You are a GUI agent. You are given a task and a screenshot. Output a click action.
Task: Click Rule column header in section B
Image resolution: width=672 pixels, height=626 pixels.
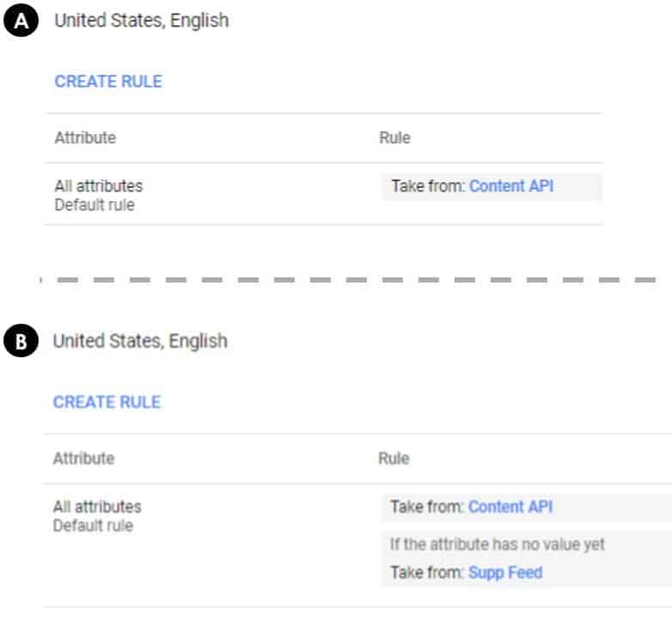coord(394,459)
